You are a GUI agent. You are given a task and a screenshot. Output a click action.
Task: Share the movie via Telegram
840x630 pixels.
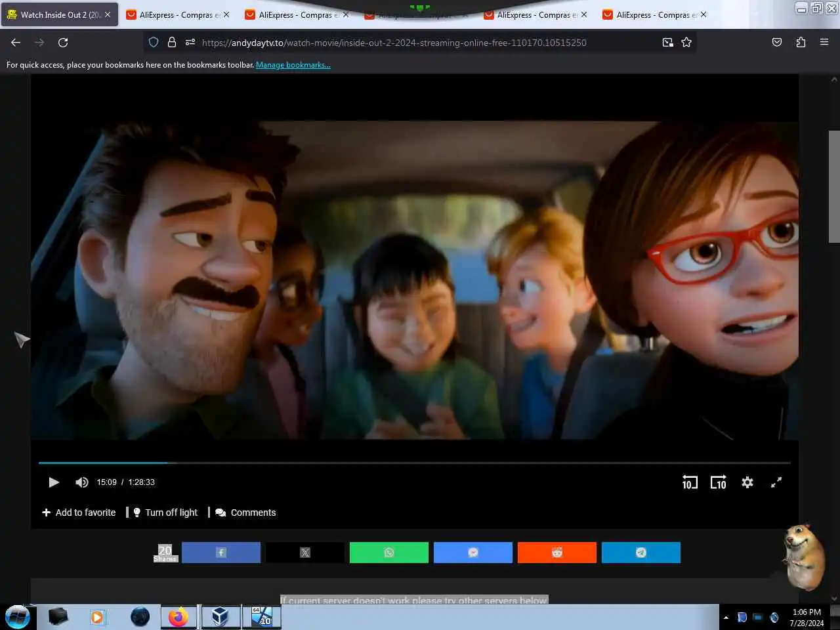(x=641, y=553)
